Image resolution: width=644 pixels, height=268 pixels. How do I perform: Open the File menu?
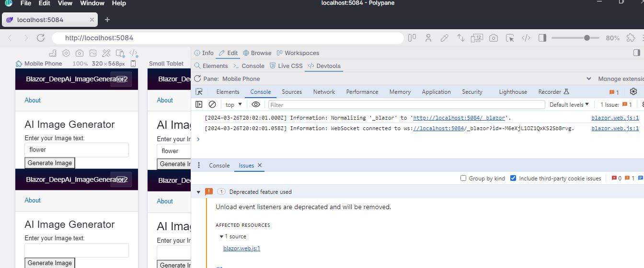pyautogui.click(x=26, y=3)
